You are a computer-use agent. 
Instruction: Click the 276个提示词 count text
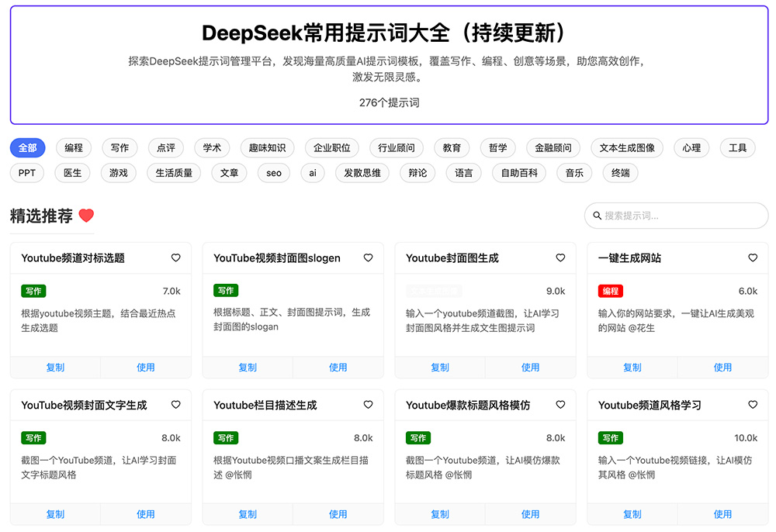click(x=389, y=103)
